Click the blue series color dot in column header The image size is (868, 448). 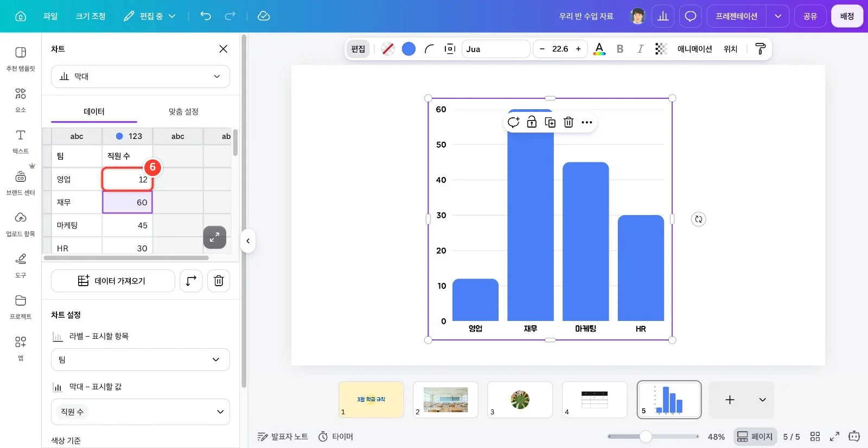pyautogui.click(x=119, y=136)
